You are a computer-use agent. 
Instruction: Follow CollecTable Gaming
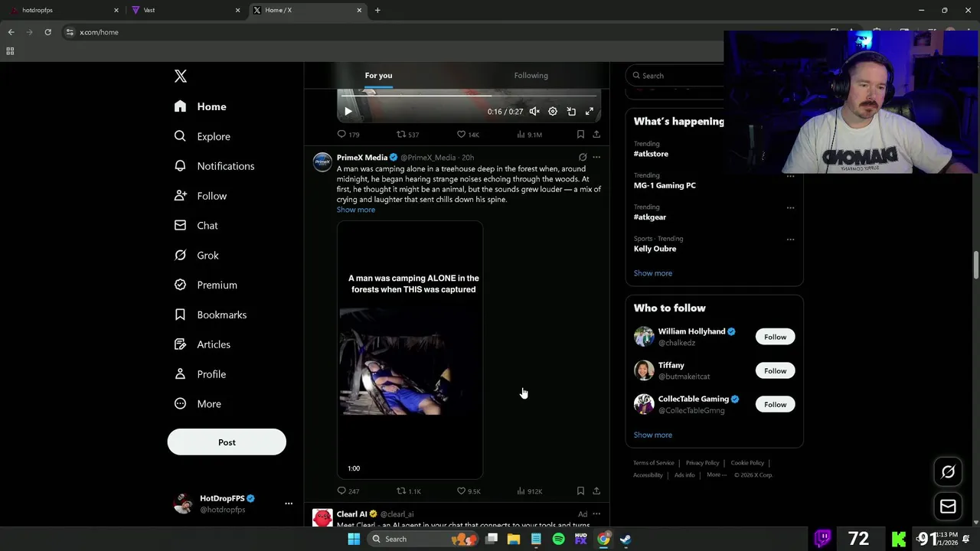tap(775, 404)
